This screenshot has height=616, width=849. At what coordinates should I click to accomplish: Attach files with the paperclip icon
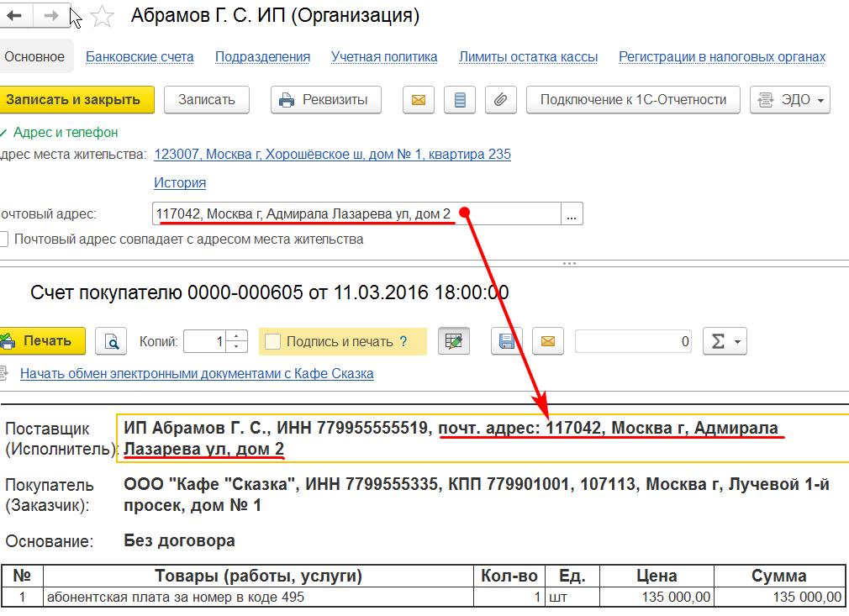click(x=501, y=100)
